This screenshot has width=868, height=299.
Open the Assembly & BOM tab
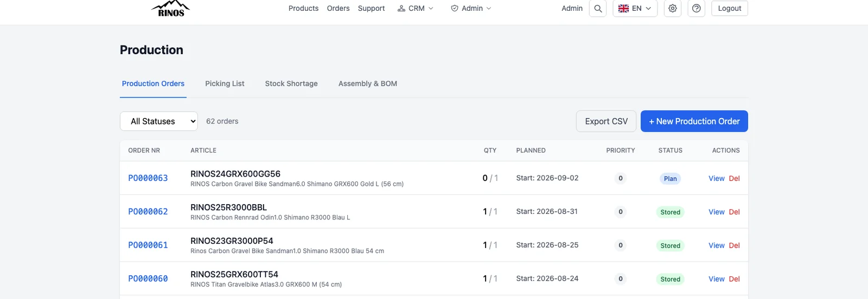(368, 83)
